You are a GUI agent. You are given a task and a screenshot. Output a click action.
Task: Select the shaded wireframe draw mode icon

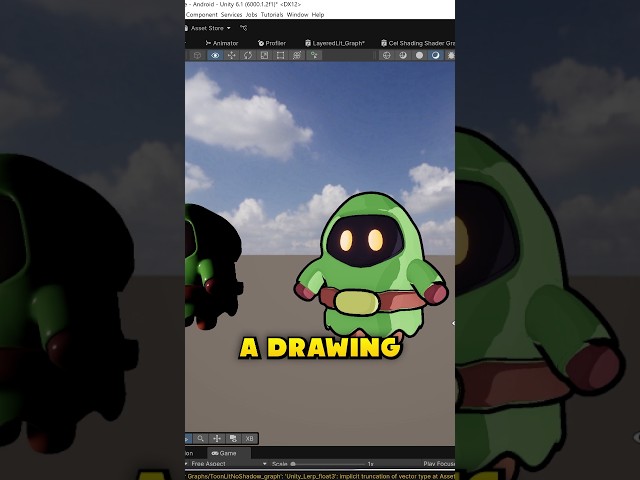coord(403,56)
